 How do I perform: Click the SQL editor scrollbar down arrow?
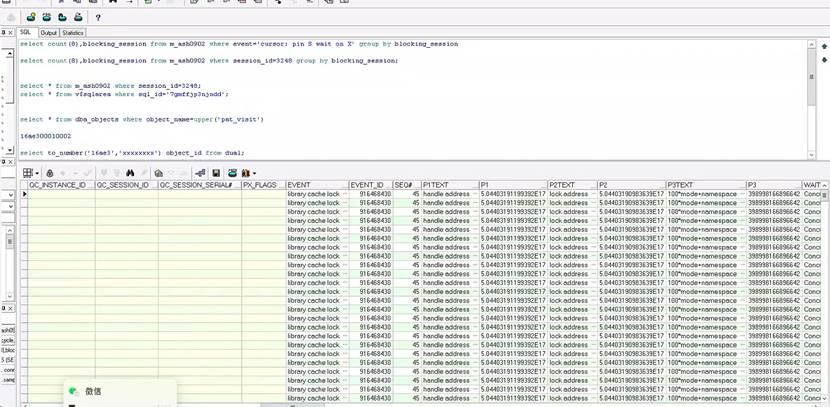click(x=812, y=154)
